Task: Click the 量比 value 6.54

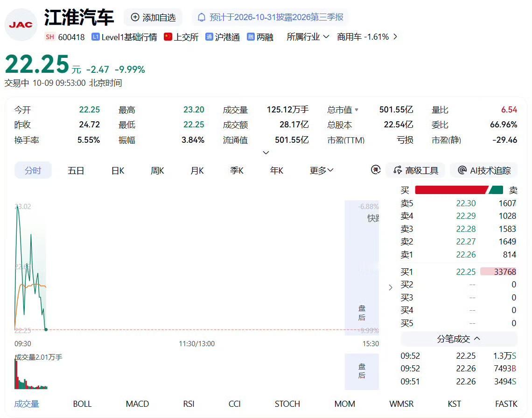Action: click(509, 110)
